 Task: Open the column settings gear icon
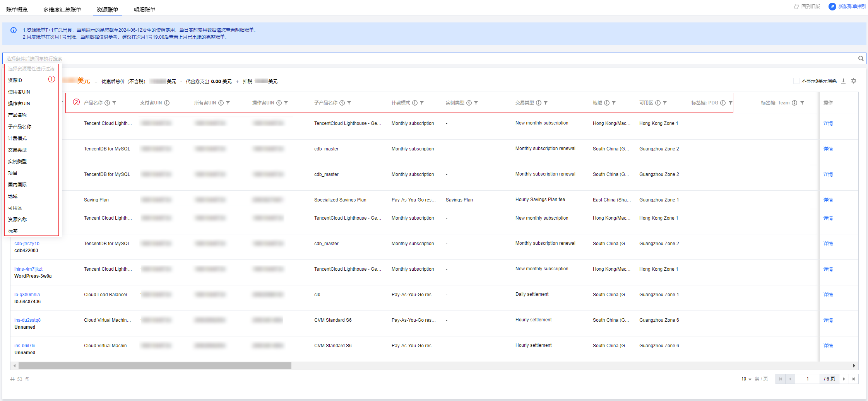tap(854, 81)
